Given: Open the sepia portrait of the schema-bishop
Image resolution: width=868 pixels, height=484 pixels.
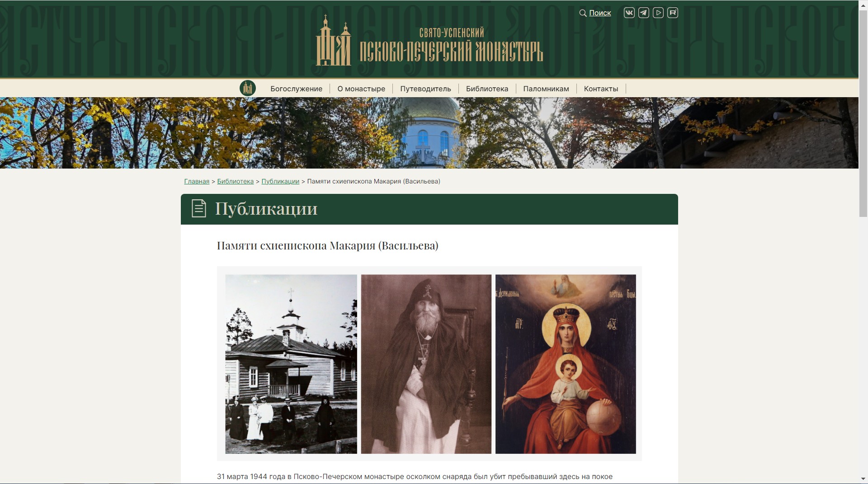Looking at the screenshot, I should click(x=426, y=364).
